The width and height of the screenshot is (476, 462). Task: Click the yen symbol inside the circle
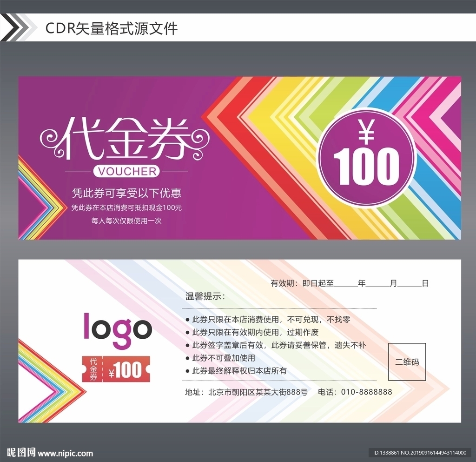(366, 132)
